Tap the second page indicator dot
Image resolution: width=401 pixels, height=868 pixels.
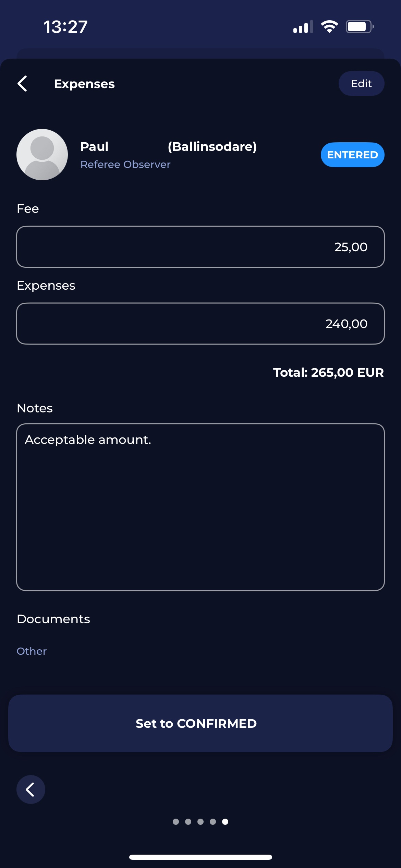188,822
